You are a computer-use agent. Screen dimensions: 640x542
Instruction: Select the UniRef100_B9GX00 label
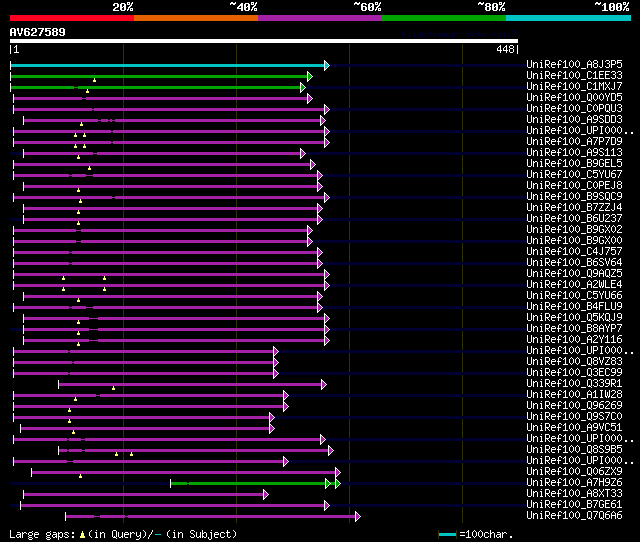pyautogui.click(x=574, y=241)
